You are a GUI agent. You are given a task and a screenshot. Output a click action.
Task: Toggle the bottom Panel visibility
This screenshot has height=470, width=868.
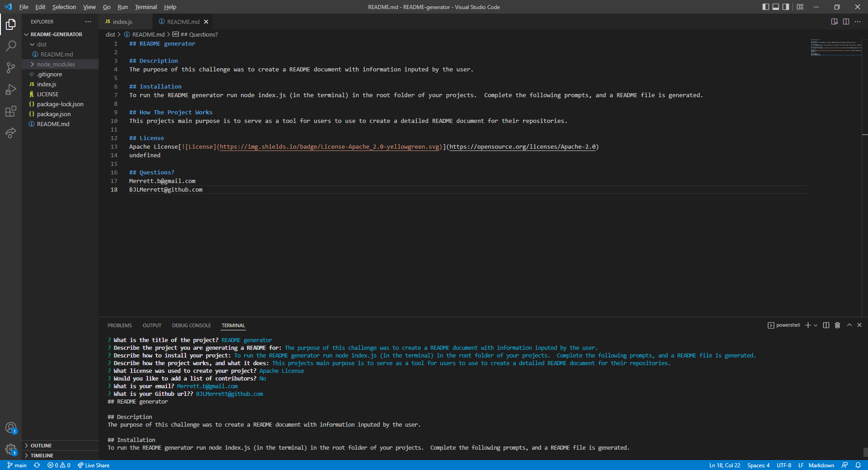(x=776, y=7)
